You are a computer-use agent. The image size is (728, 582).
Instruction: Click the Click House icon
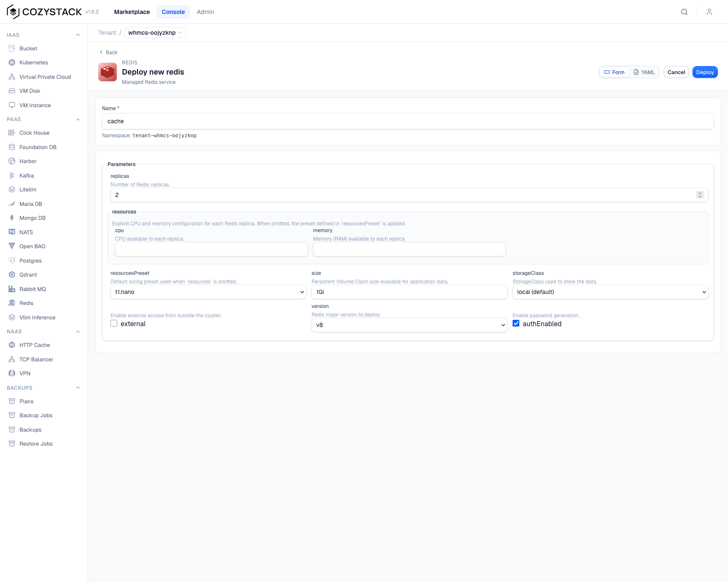point(12,133)
